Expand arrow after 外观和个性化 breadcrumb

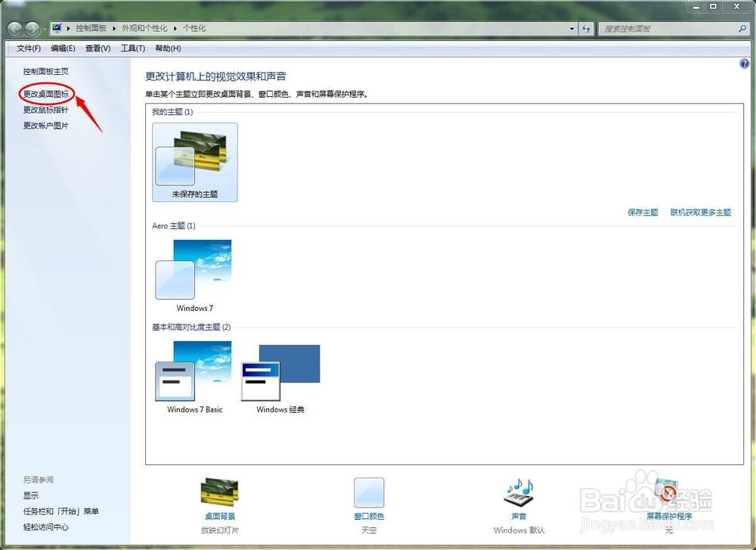coord(175,29)
